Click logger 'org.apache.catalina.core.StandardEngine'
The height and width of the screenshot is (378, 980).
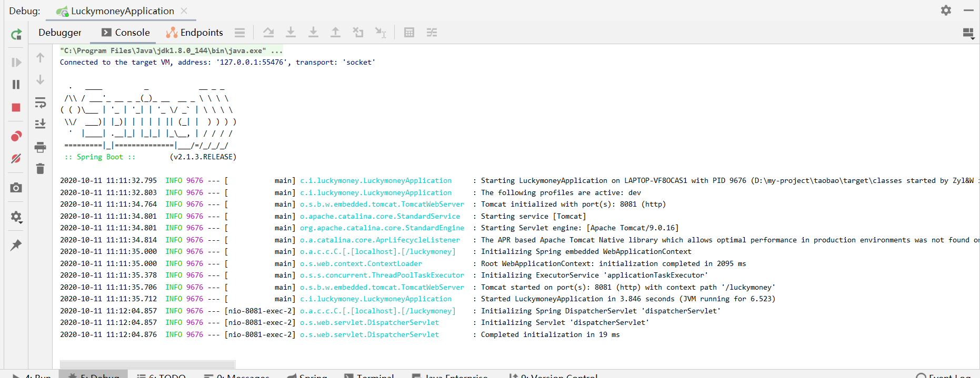point(382,228)
